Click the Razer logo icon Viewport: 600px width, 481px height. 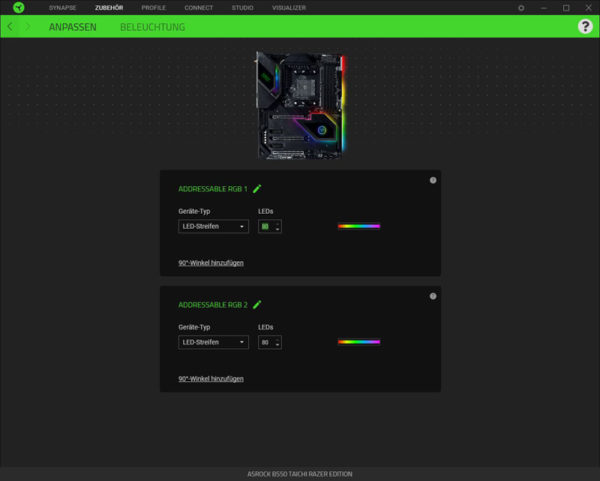click(x=18, y=7)
